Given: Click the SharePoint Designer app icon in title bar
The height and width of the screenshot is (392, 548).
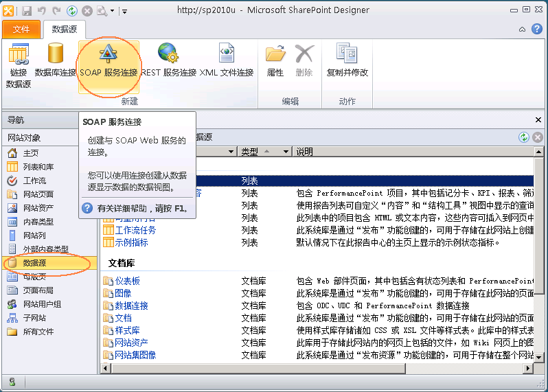Looking at the screenshot, I should (8, 11).
